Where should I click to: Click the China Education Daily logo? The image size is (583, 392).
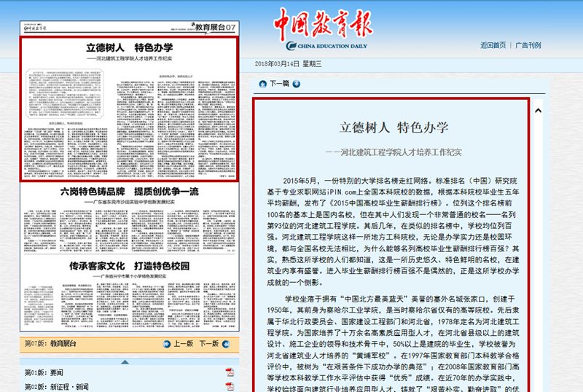[326, 46]
